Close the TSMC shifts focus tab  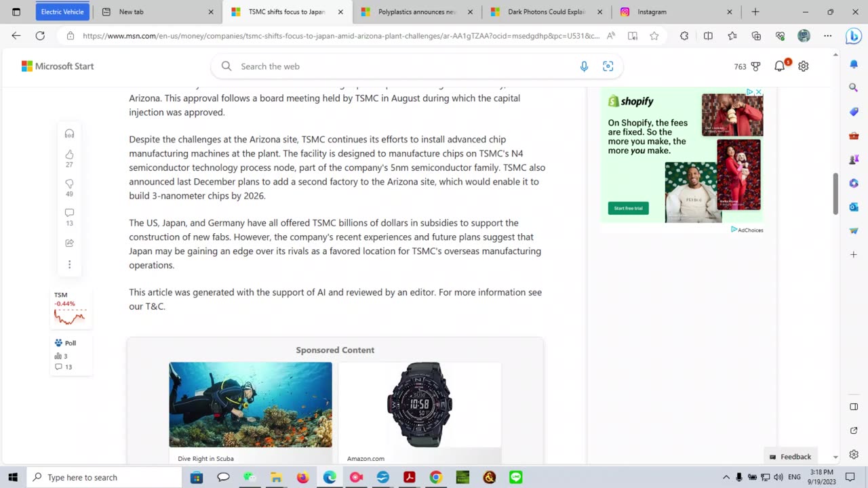[x=340, y=12]
